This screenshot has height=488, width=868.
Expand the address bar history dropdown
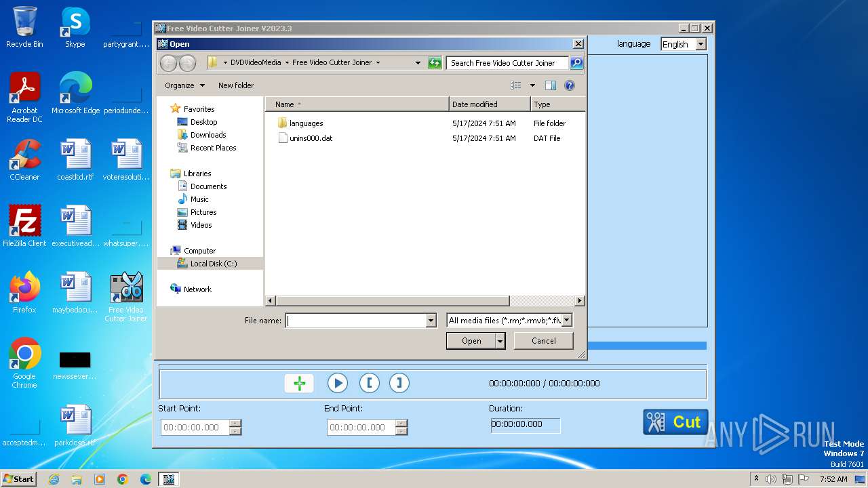(418, 63)
